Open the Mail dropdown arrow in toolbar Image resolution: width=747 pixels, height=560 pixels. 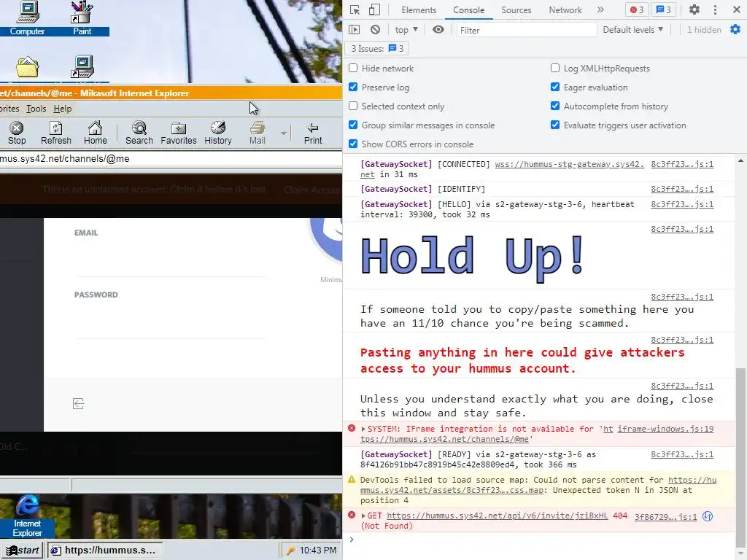coord(284,133)
